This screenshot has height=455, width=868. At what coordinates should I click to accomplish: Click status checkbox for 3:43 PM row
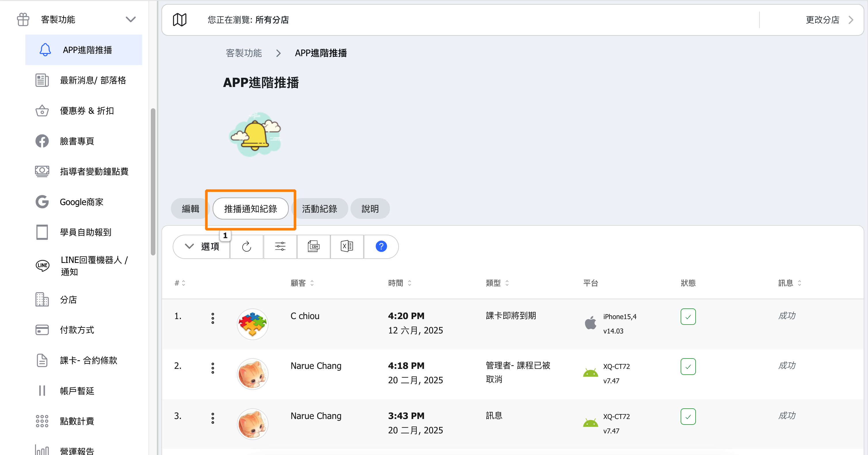point(688,416)
